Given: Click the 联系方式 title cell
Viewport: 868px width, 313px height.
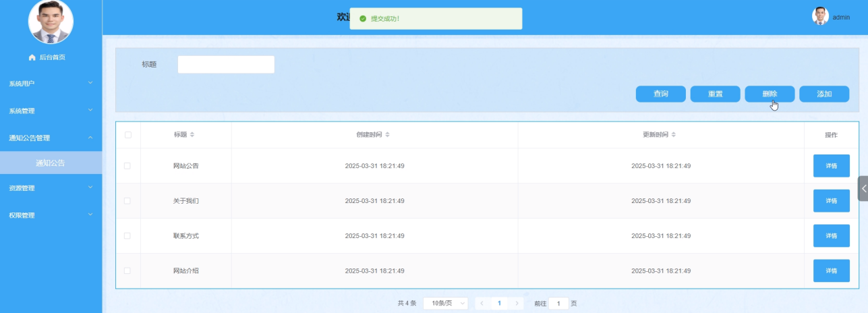Looking at the screenshot, I should click(186, 236).
